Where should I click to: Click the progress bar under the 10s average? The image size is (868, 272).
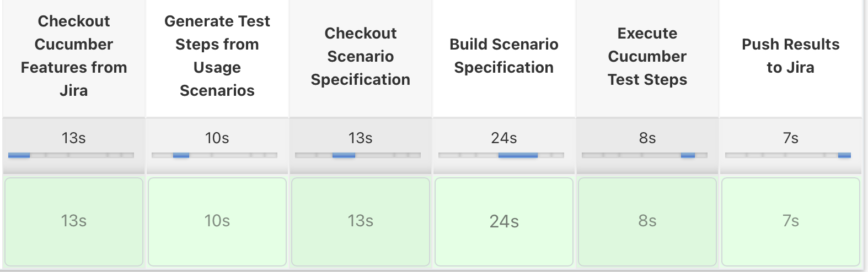point(215,155)
